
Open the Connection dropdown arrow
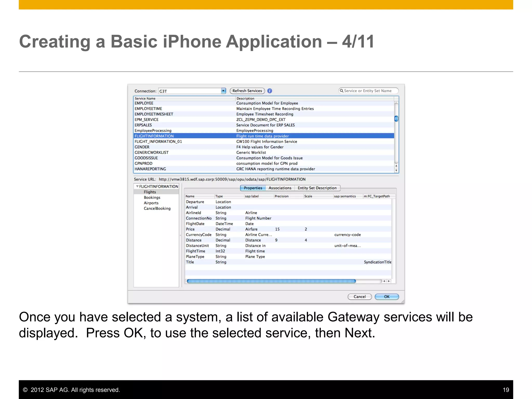point(223,91)
